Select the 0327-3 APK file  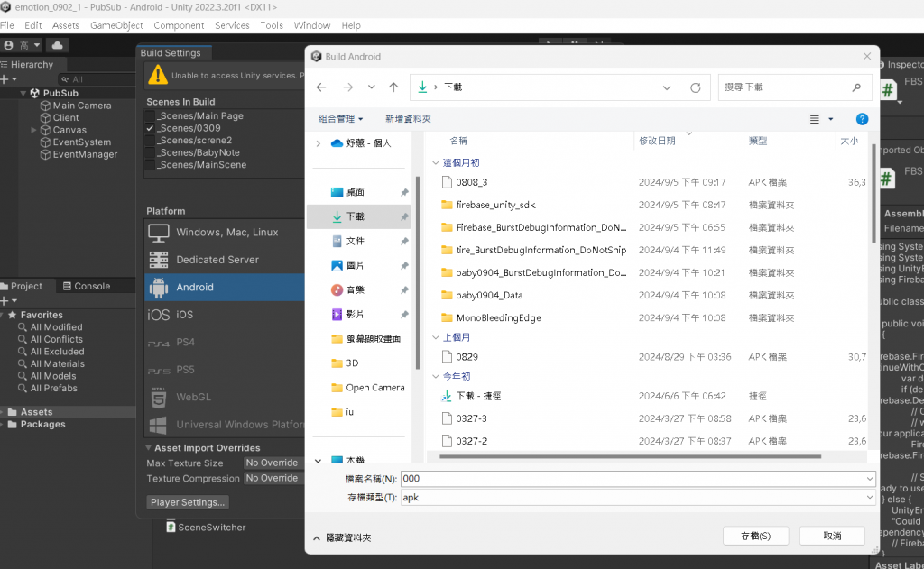pos(471,418)
